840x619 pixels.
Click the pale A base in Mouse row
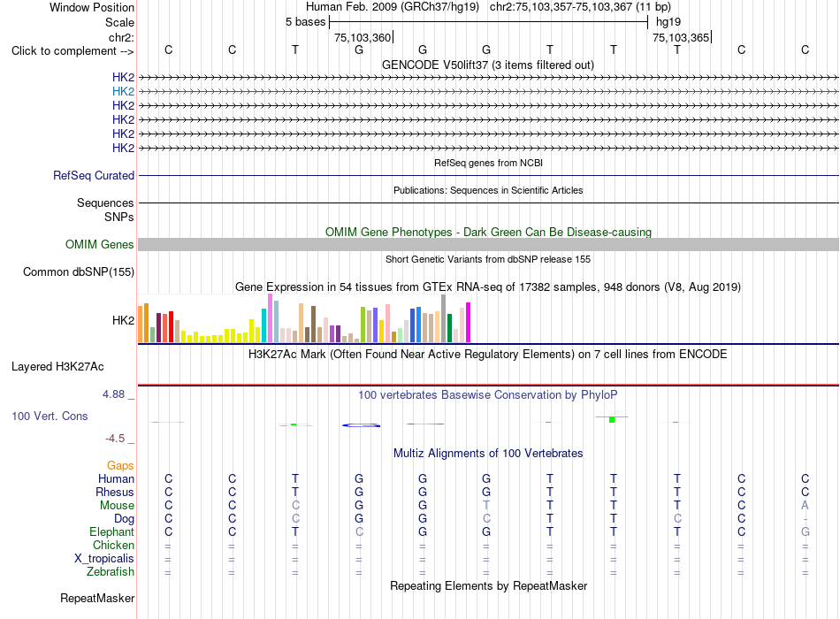pyautogui.click(x=805, y=506)
